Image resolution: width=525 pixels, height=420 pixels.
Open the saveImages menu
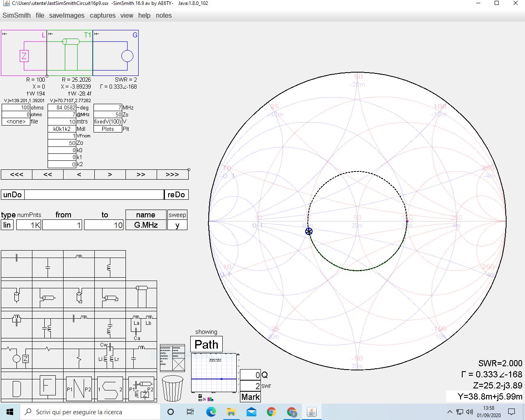(67, 15)
